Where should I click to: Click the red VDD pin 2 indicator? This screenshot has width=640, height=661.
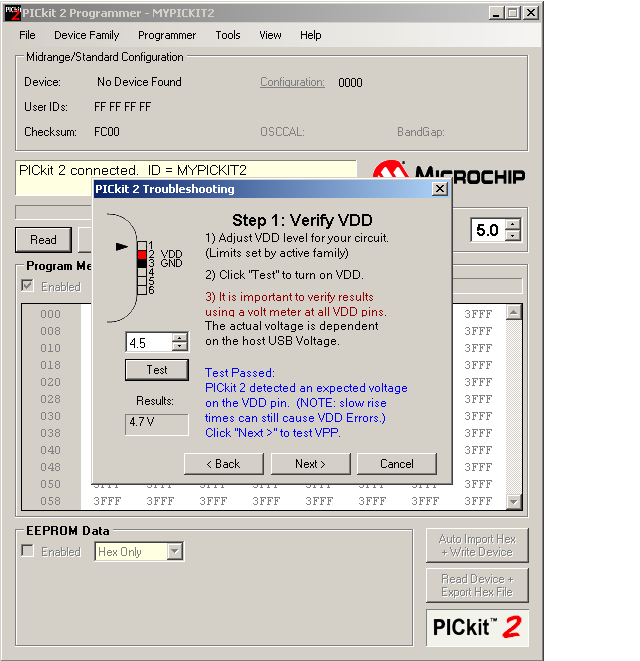click(142, 255)
